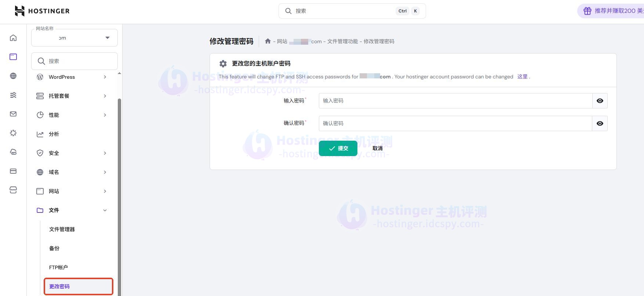Open the VPS cloud icon in rail
Viewport: 644px width, 296px height.
tap(13, 152)
